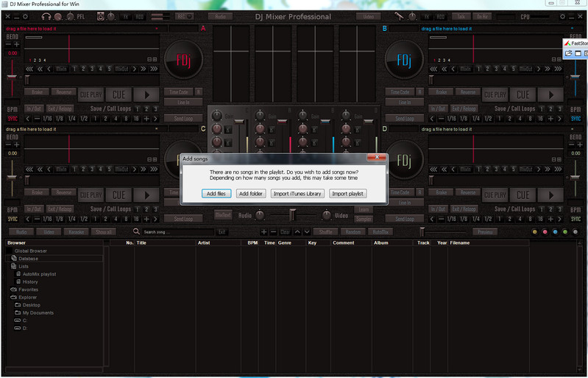Click the headphones monitor icon
Screen dimensions: 588x378
point(46,16)
